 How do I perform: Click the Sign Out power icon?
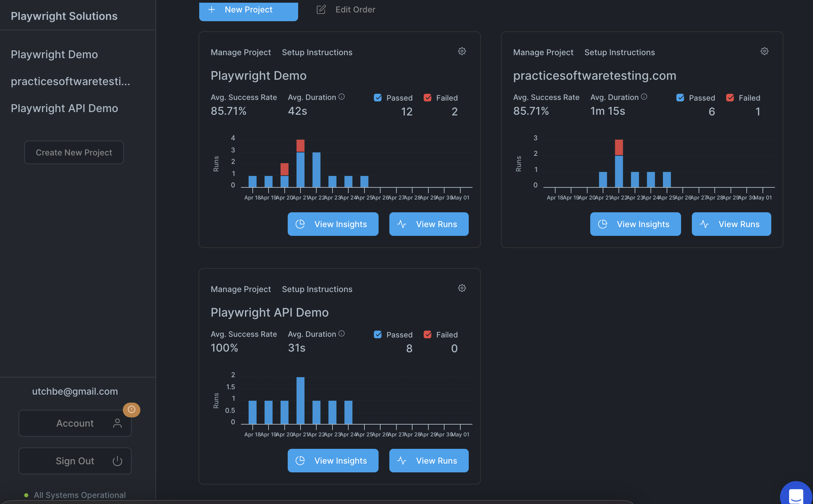(117, 461)
